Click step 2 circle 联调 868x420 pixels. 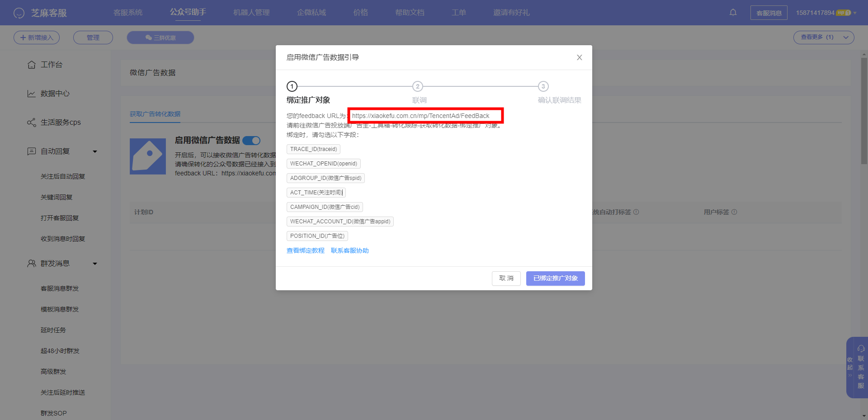418,86
